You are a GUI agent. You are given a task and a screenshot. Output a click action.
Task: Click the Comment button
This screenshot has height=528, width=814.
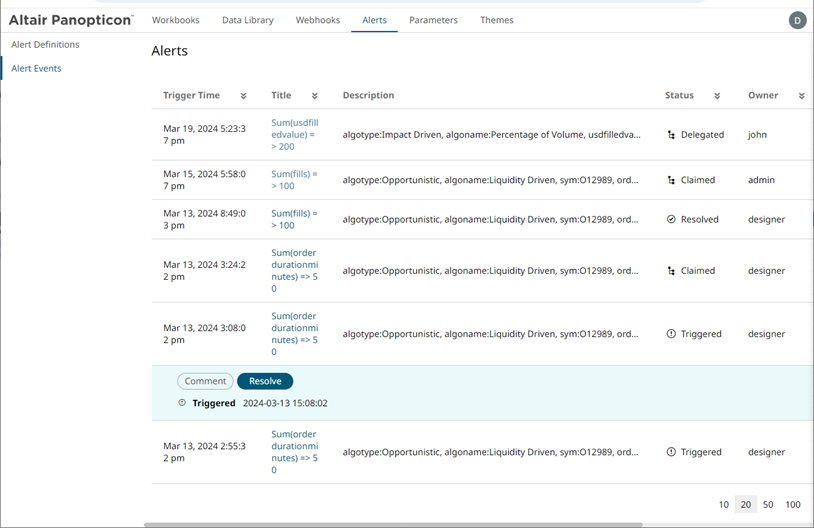coord(205,381)
